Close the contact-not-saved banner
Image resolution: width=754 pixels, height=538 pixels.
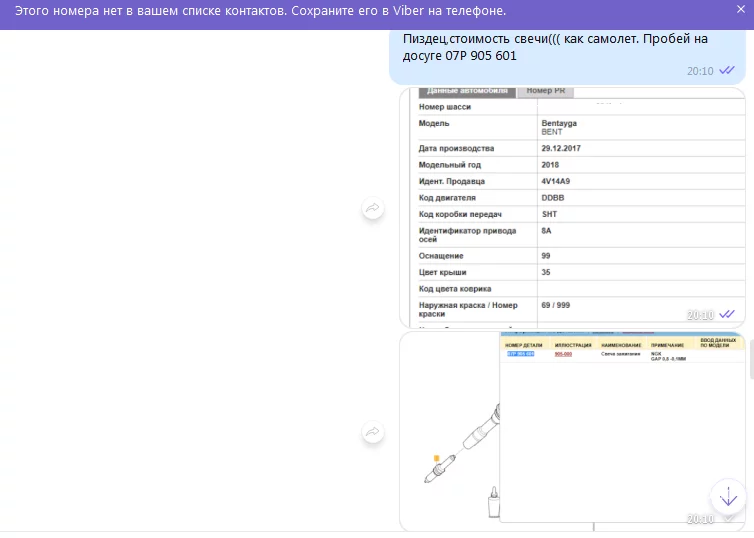click(741, 9)
